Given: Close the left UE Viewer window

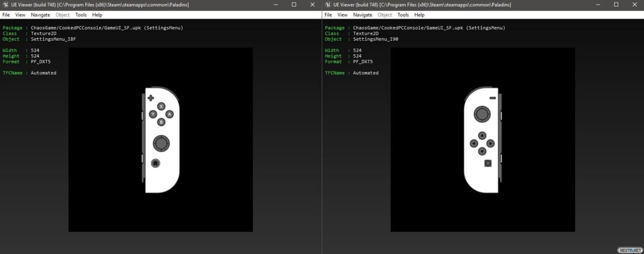Looking at the screenshot, I should coord(312,5).
